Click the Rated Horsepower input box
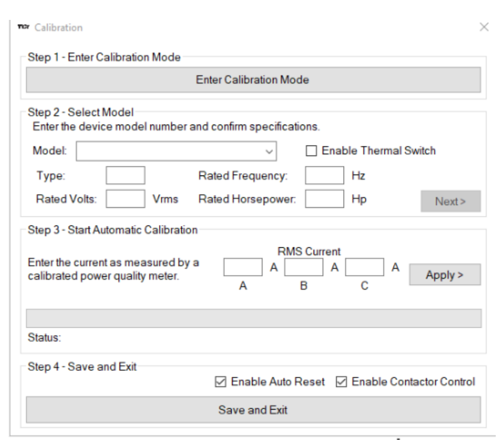This screenshot has width=503, height=448. (x=324, y=199)
